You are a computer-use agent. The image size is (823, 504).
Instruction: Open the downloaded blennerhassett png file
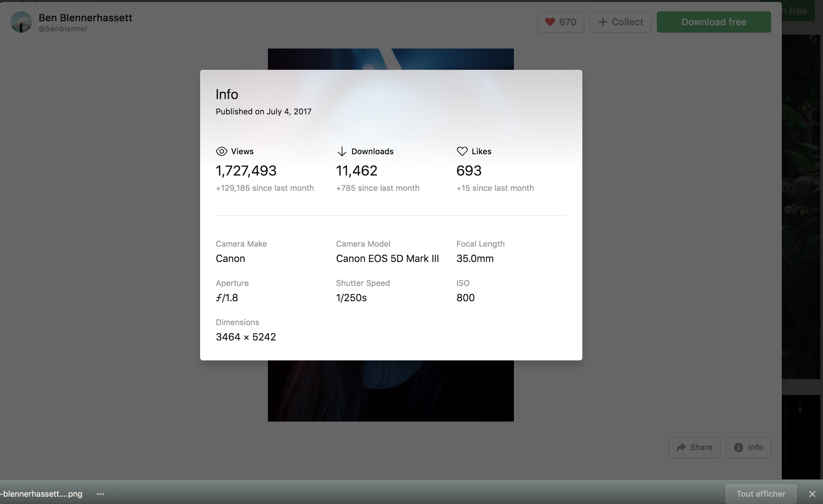(x=42, y=494)
